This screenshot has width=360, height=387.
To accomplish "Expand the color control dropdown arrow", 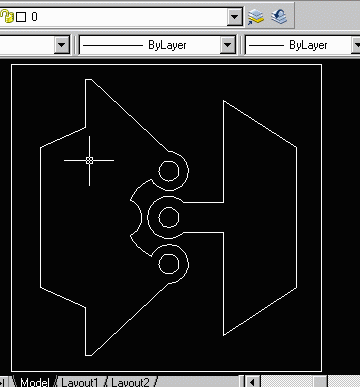I will click(x=62, y=45).
